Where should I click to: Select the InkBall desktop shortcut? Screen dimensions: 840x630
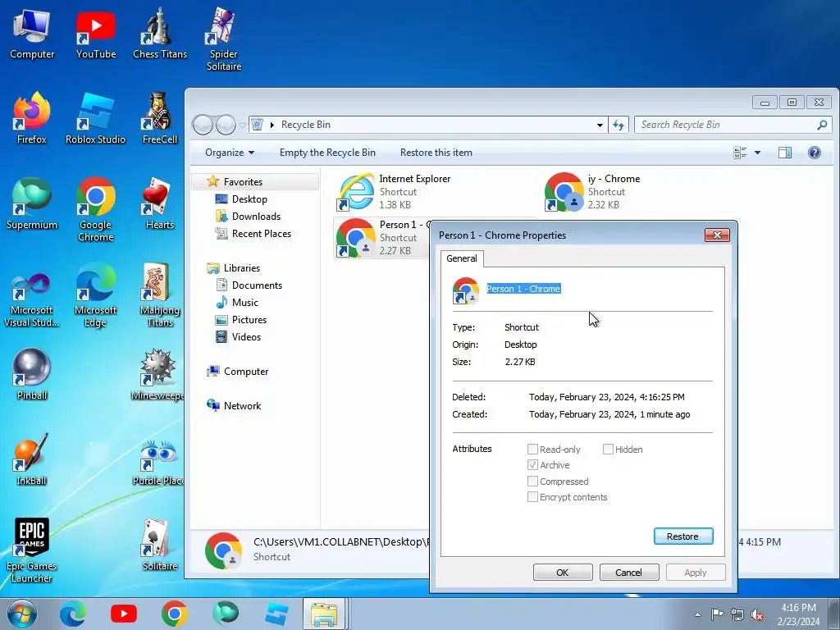click(x=32, y=459)
